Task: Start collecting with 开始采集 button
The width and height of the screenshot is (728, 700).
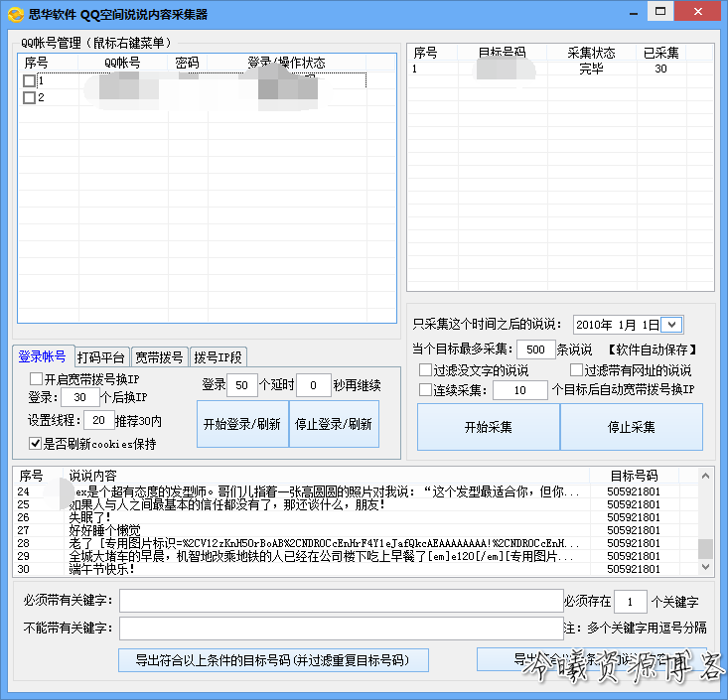Action: click(488, 427)
